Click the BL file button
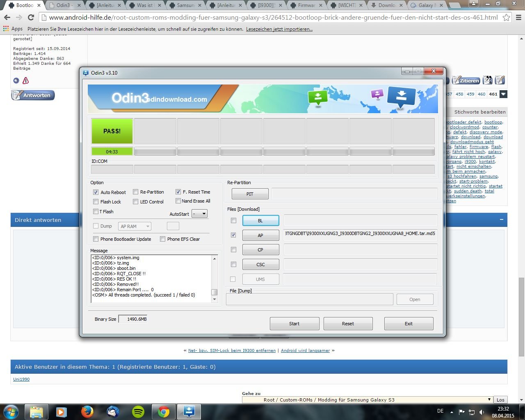The image size is (525, 420). 260,221
